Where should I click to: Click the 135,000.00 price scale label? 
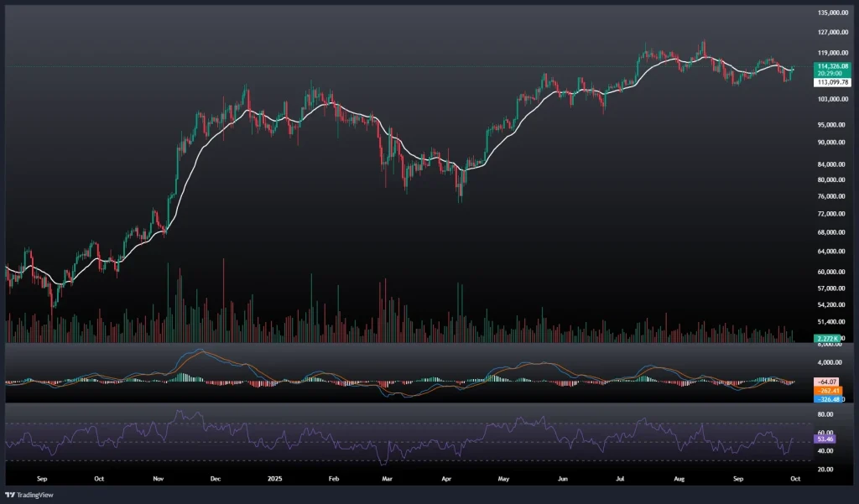click(833, 13)
